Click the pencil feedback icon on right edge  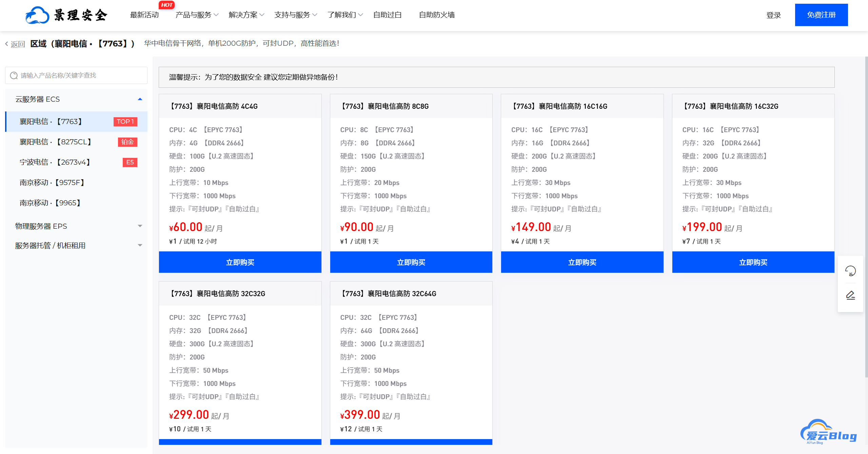(850, 295)
